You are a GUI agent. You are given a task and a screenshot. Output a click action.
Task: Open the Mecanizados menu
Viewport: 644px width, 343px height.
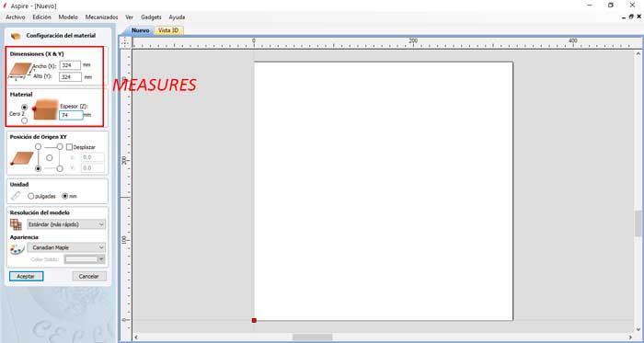coord(101,17)
